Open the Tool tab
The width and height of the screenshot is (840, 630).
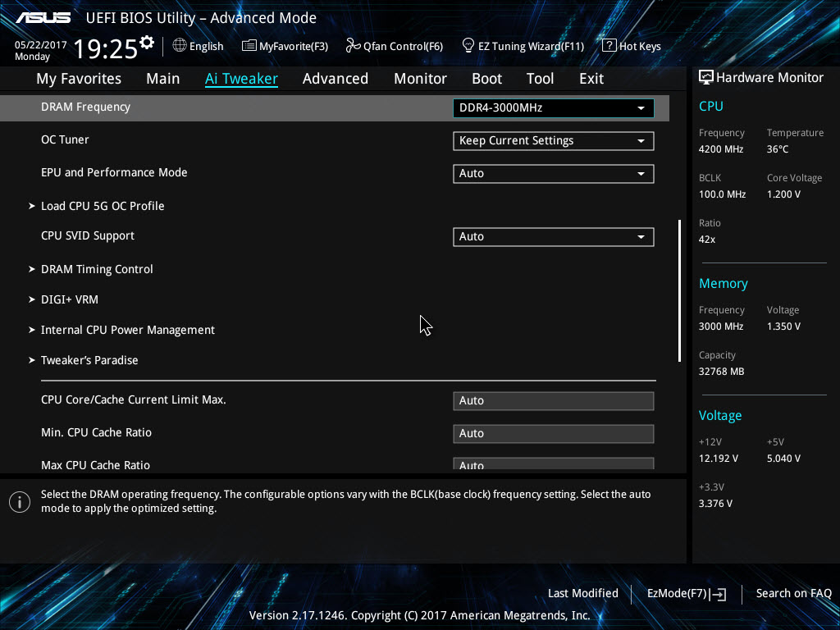(540, 79)
